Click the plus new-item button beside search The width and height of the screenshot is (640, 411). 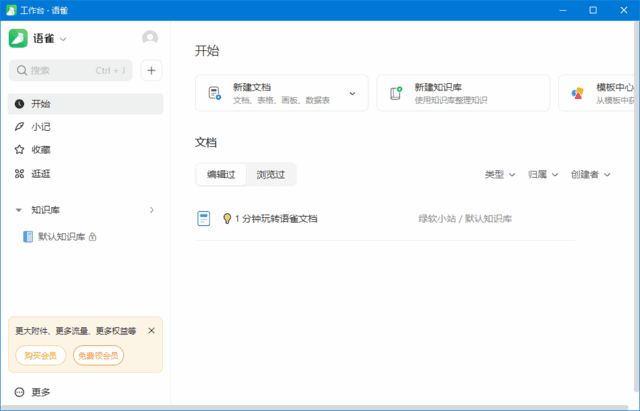click(151, 70)
